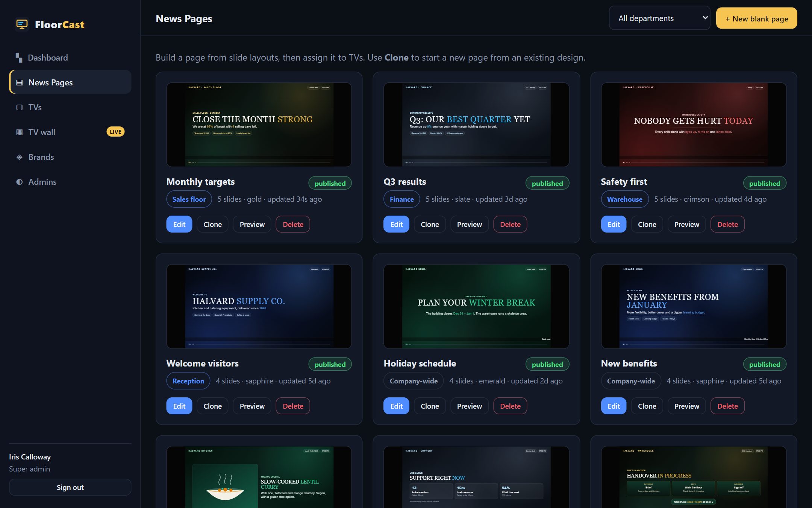Click the Brands diamond icon

20,157
